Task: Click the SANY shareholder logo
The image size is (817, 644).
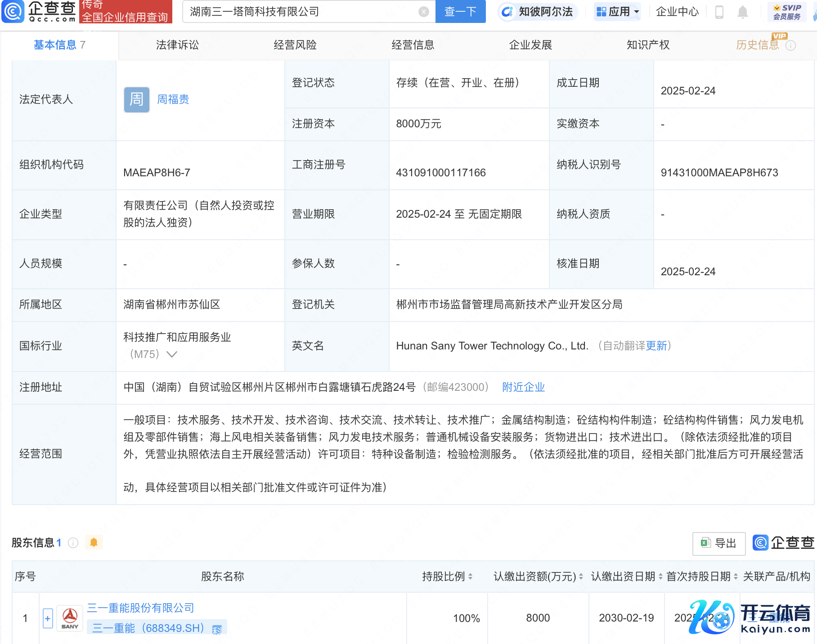Action: pyautogui.click(x=70, y=618)
